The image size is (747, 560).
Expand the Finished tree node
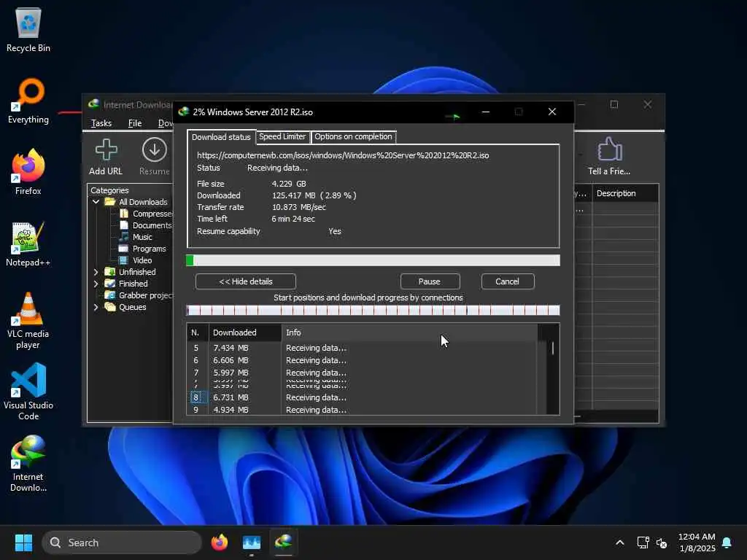tap(96, 284)
